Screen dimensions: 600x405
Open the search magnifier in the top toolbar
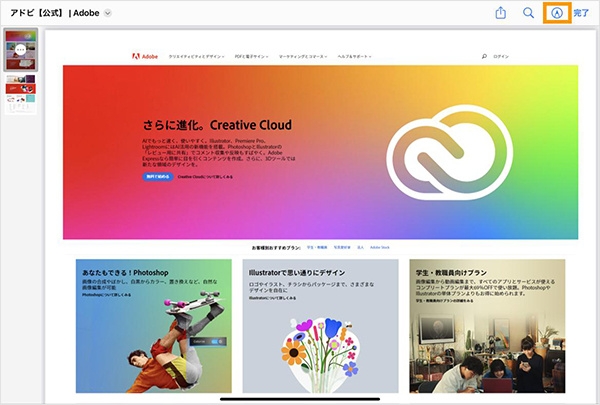pos(528,13)
